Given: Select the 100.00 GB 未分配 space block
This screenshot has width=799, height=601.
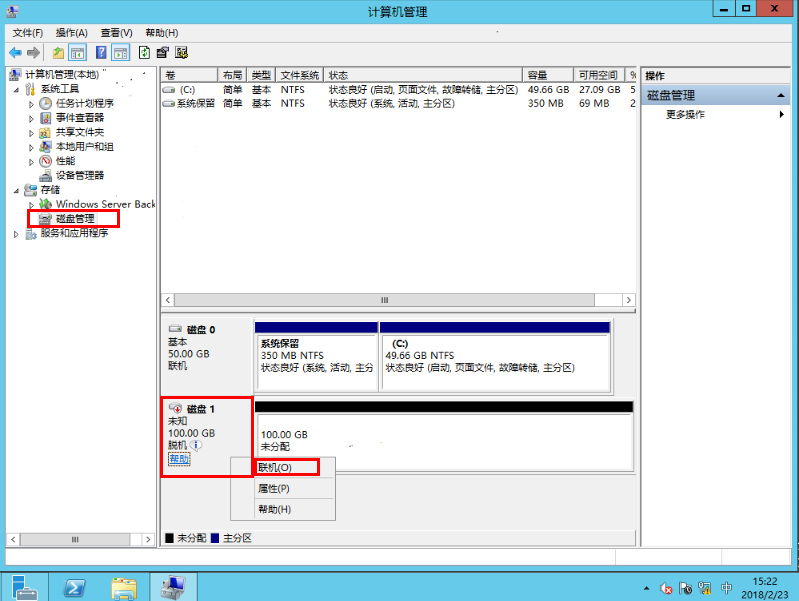Looking at the screenshot, I should (x=444, y=436).
